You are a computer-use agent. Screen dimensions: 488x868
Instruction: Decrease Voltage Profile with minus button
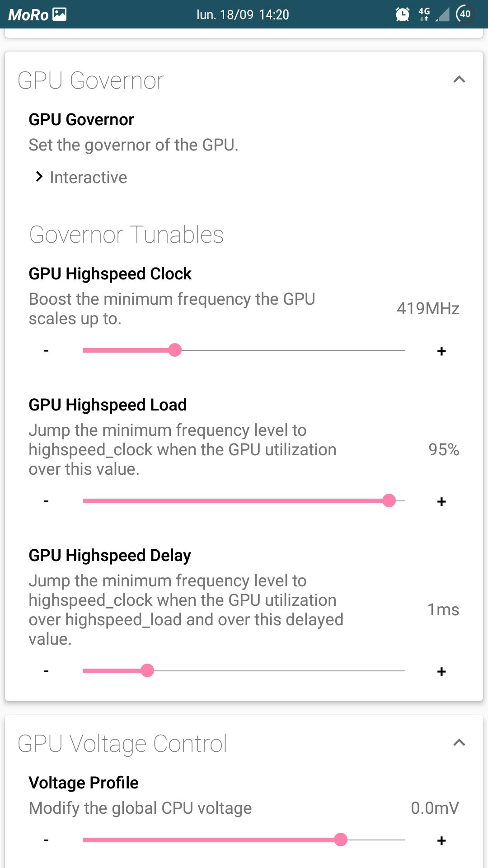[46, 840]
